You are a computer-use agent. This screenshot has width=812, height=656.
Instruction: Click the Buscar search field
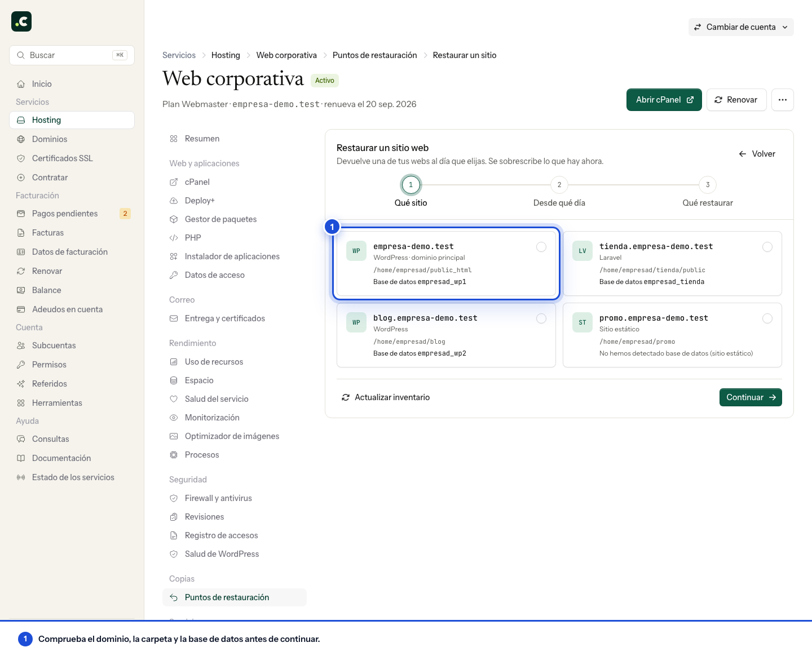(x=72, y=55)
